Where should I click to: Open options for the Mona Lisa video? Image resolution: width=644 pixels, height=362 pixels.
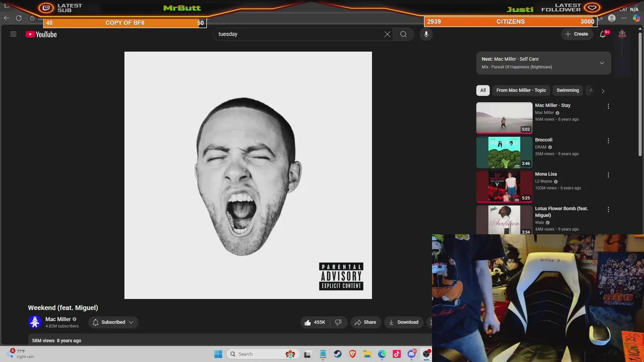coord(608,175)
